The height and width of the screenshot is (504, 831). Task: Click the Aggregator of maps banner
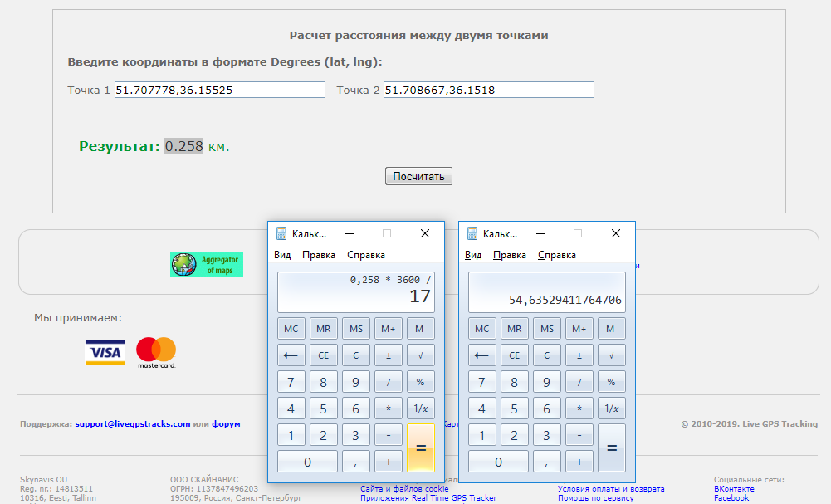(x=207, y=264)
